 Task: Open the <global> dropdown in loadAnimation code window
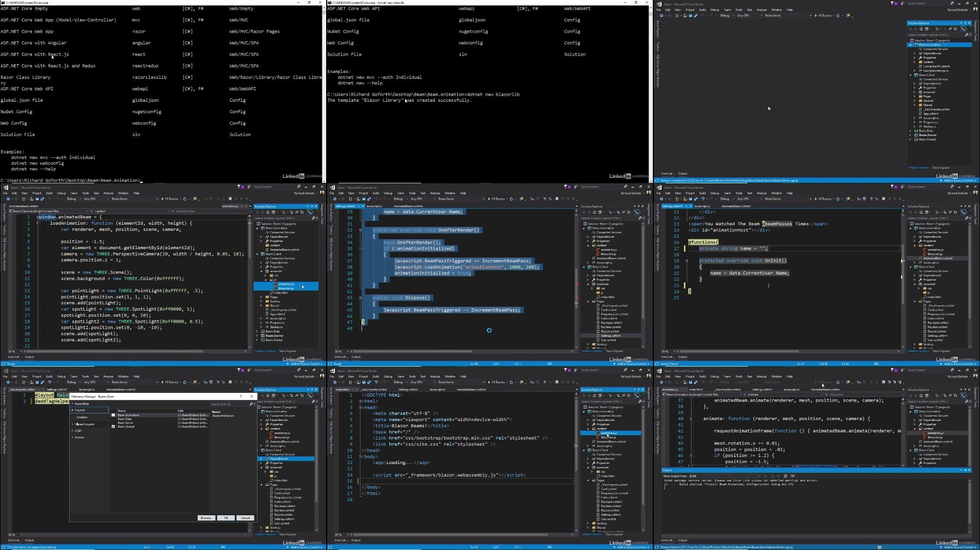coord(130,211)
